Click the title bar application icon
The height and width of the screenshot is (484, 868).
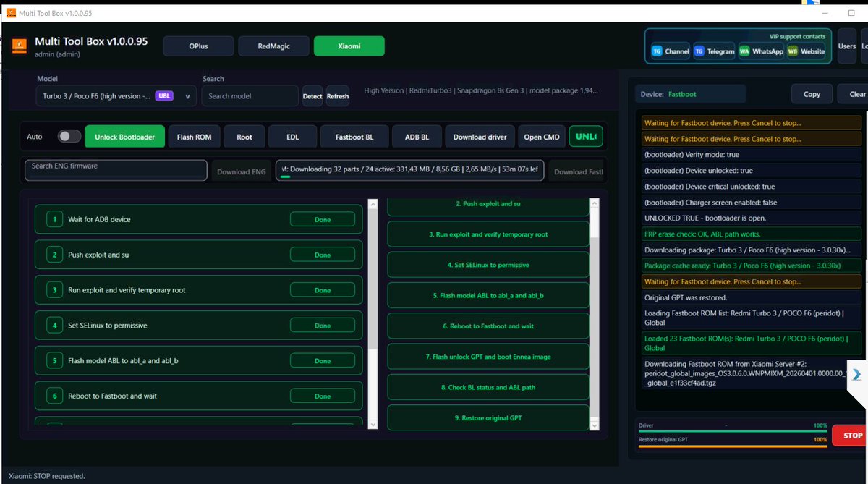click(x=11, y=13)
